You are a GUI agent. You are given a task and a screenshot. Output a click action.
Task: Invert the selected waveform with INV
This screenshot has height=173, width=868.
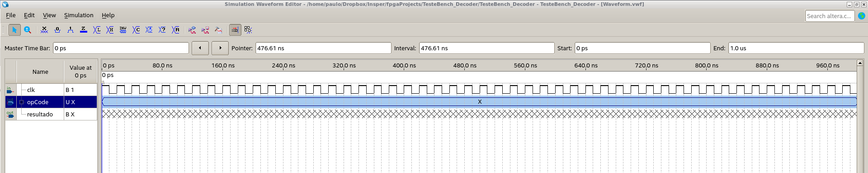(x=123, y=30)
